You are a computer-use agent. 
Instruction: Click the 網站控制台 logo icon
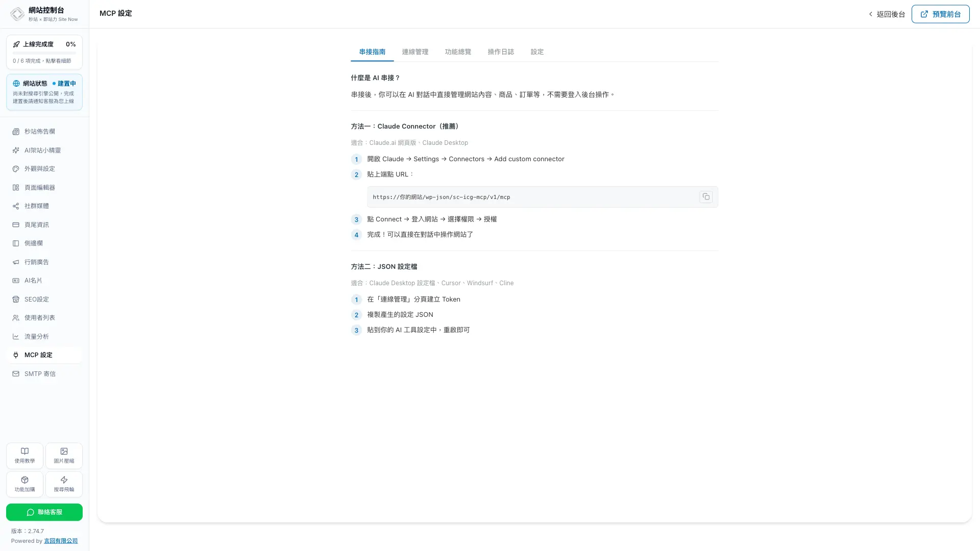17,14
